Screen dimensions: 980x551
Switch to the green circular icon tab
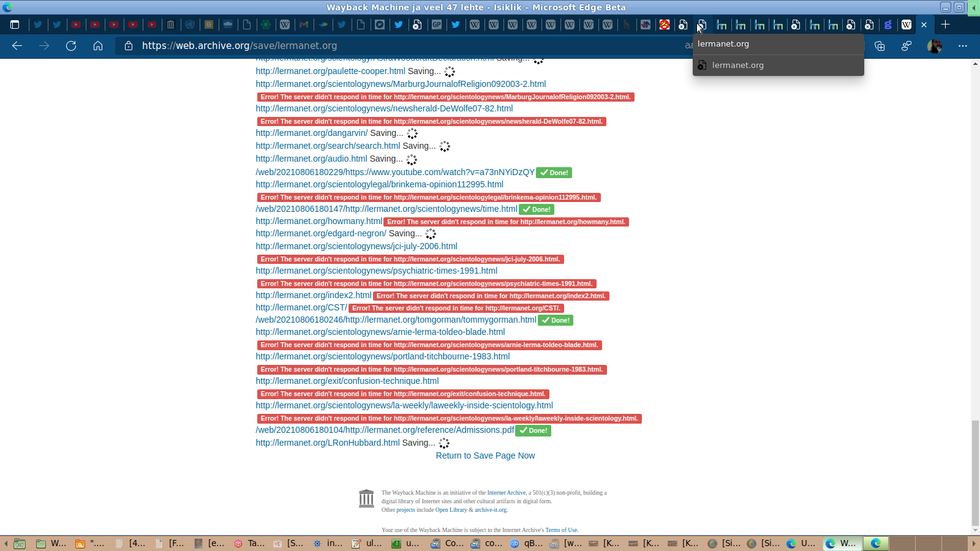pyautogui.click(x=266, y=24)
